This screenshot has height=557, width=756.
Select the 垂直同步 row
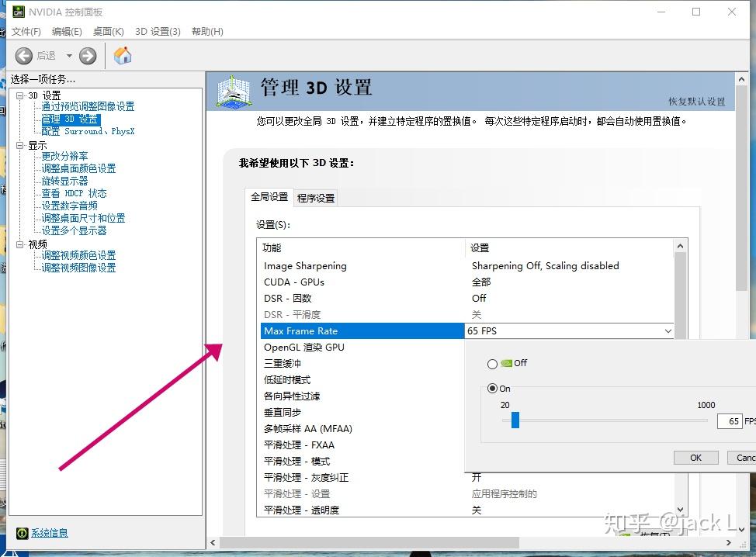tap(362, 413)
